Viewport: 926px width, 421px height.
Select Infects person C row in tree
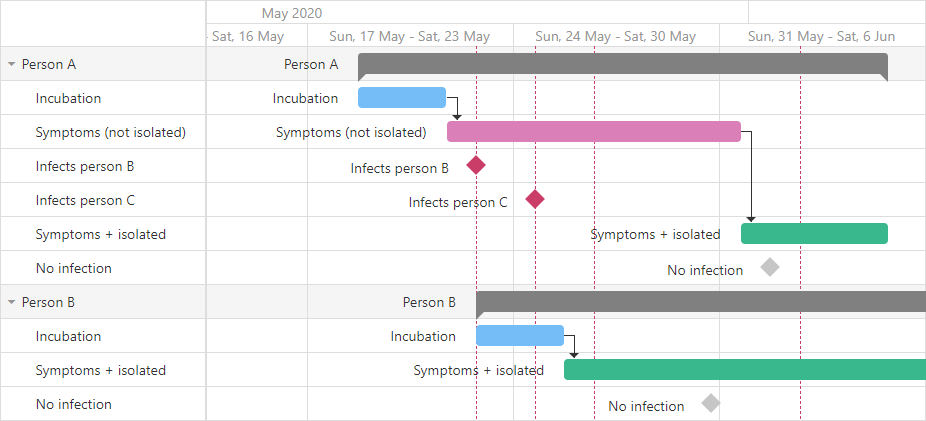103,200
